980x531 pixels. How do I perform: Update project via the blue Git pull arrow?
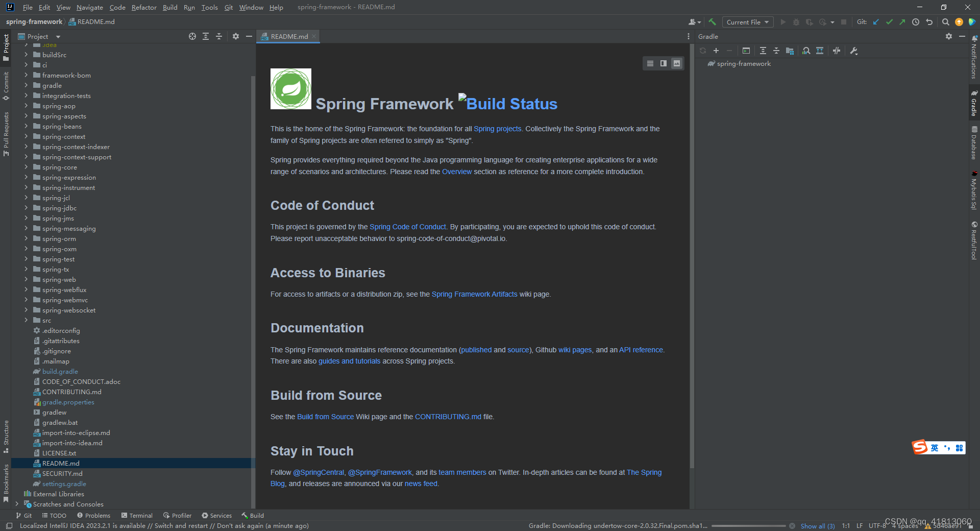click(876, 22)
